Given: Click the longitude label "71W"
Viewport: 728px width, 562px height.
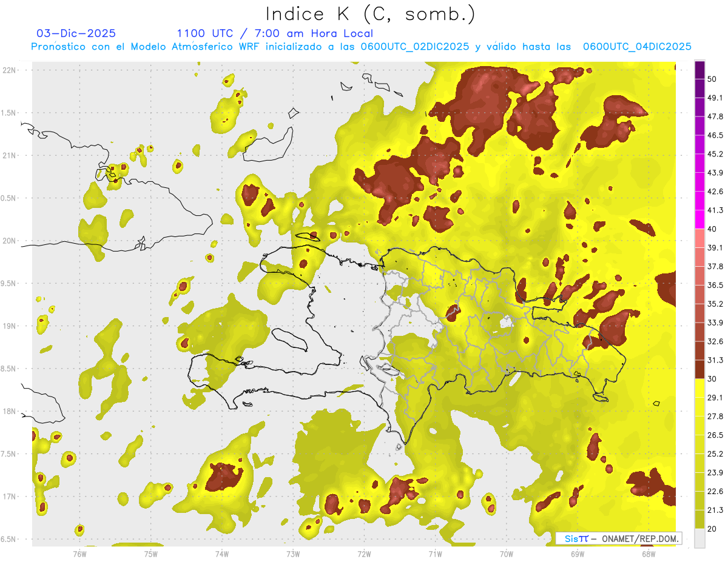Looking at the screenshot, I should [435, 554].
